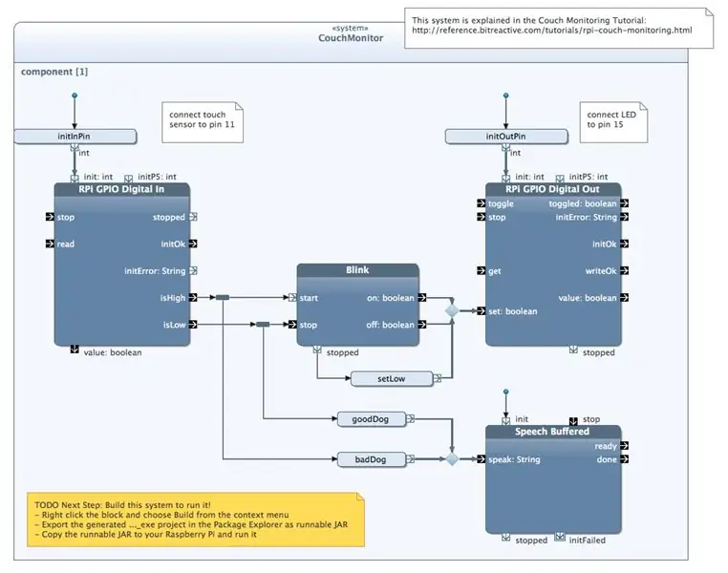Image resolution: width=728 pixels, height=573 pixels.
Task: Click the yellow TODO Next Step note
Action: coord(196,520)
